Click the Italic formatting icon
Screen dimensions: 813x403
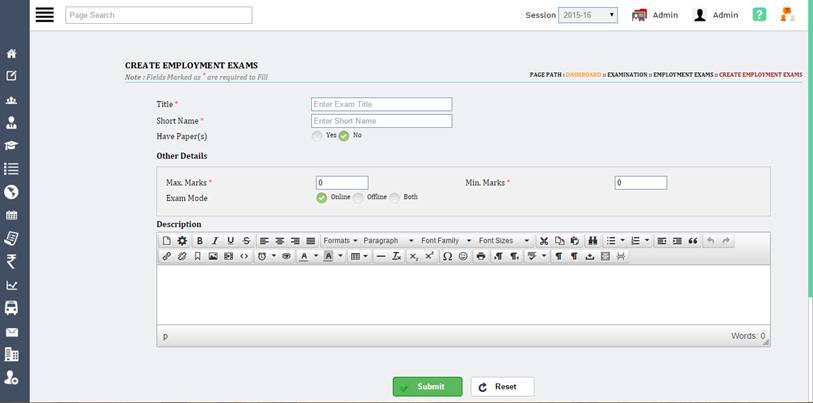[215, 241]
